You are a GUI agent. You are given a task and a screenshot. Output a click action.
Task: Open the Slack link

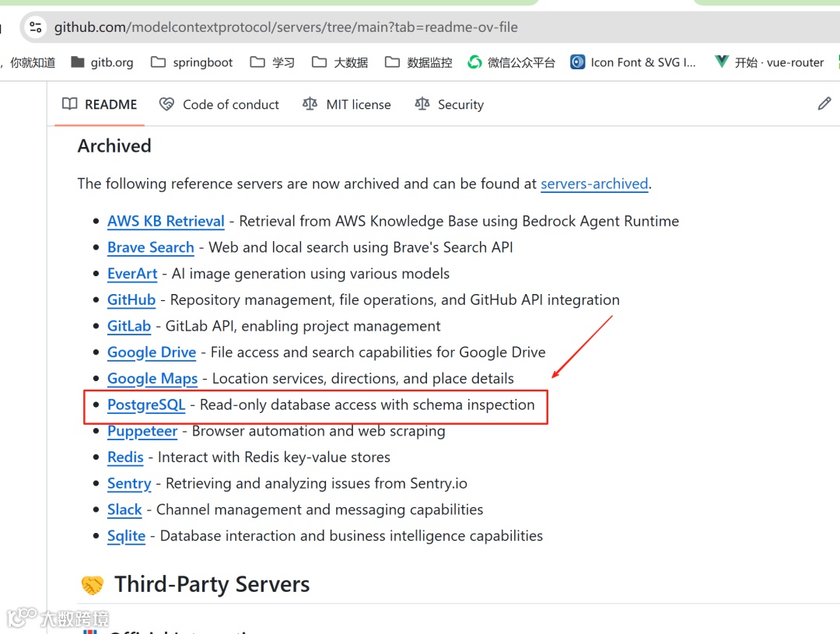124,510
